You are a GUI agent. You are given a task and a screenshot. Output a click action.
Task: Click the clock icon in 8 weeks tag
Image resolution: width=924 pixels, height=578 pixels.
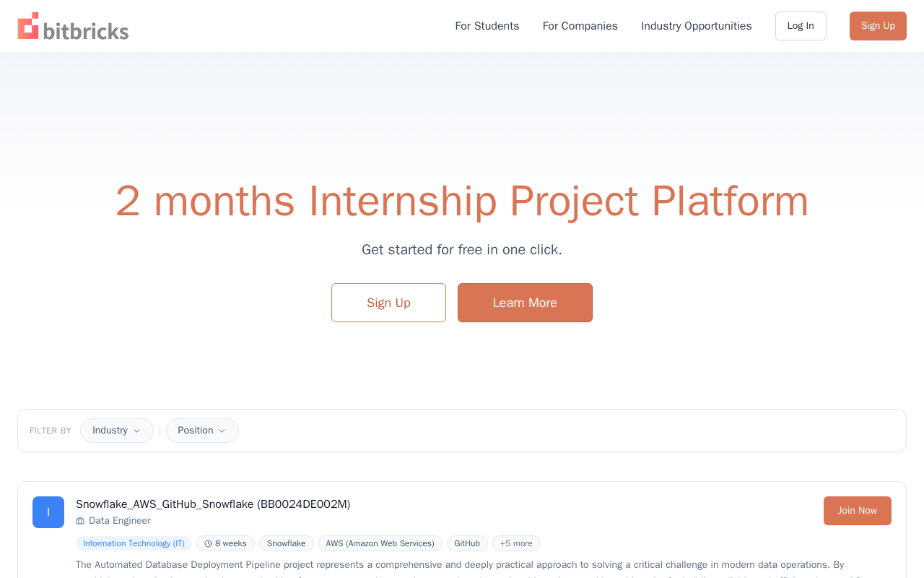pyautogui.click(x=208, y=544)
